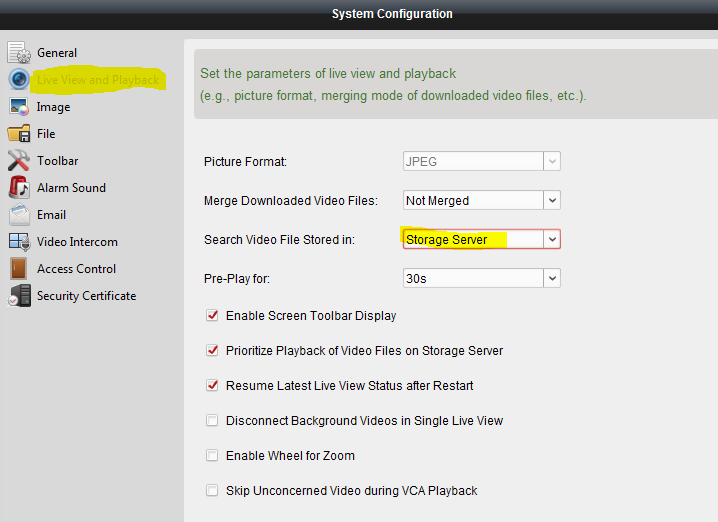Click the Video Intercom device icon
Viewport: 718px width, 522px height.
[19, 242]
